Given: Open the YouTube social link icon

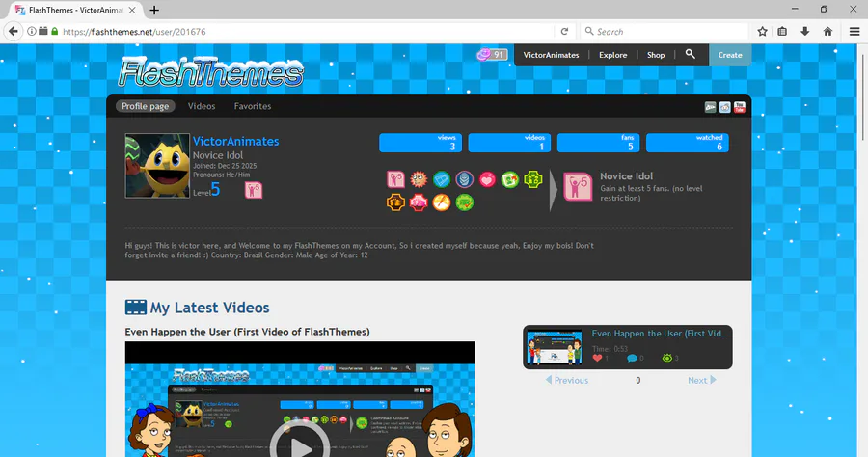Looking at the screenshot, I should [740, 107].
